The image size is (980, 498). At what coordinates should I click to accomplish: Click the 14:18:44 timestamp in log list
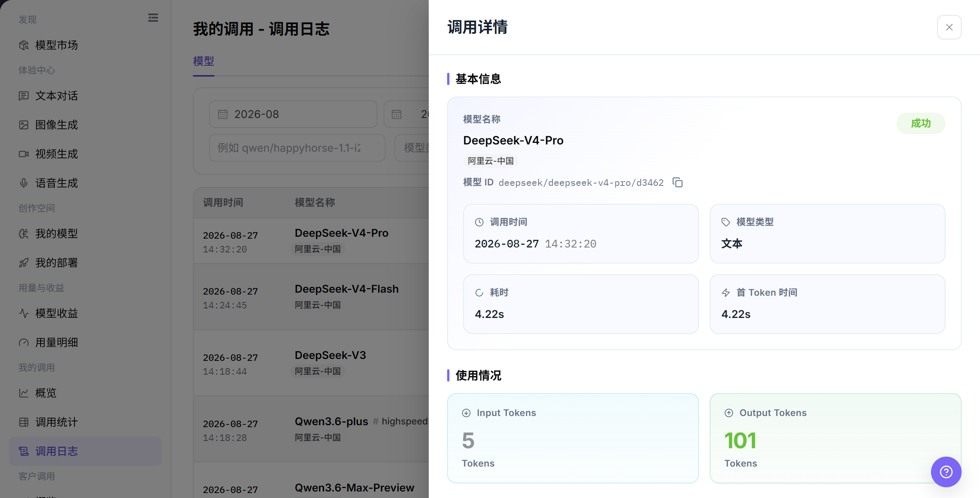click(225, 372)
